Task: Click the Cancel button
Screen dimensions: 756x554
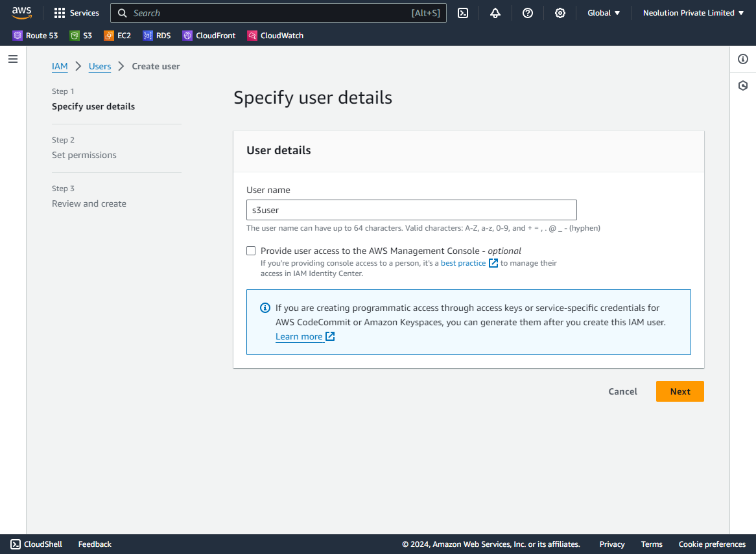Action: (622, 391)
